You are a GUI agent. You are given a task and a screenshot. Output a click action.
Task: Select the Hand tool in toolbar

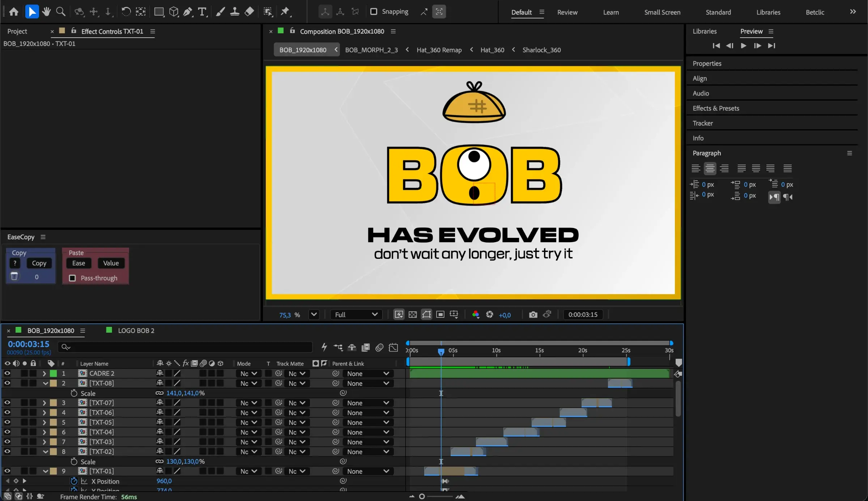(46, 12)
